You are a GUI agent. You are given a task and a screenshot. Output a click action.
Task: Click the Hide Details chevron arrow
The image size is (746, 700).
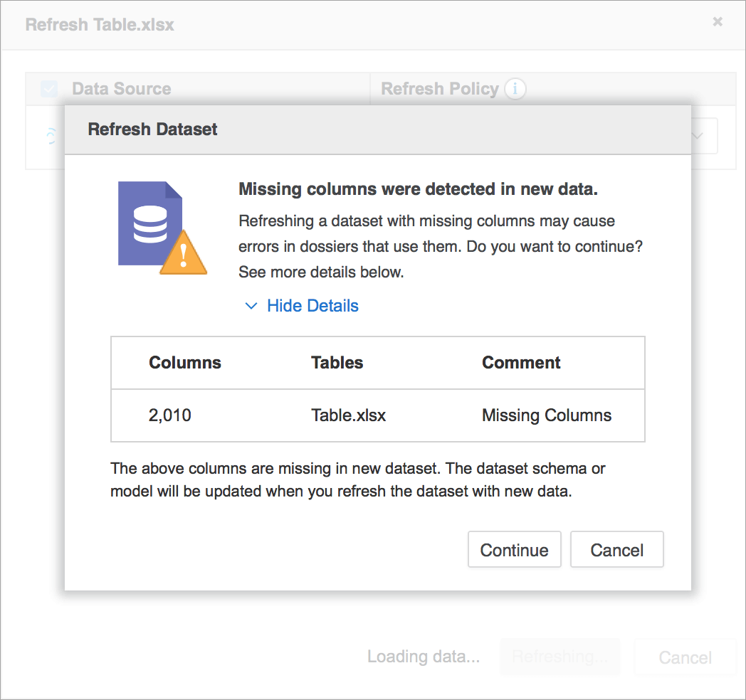(251, 306)
